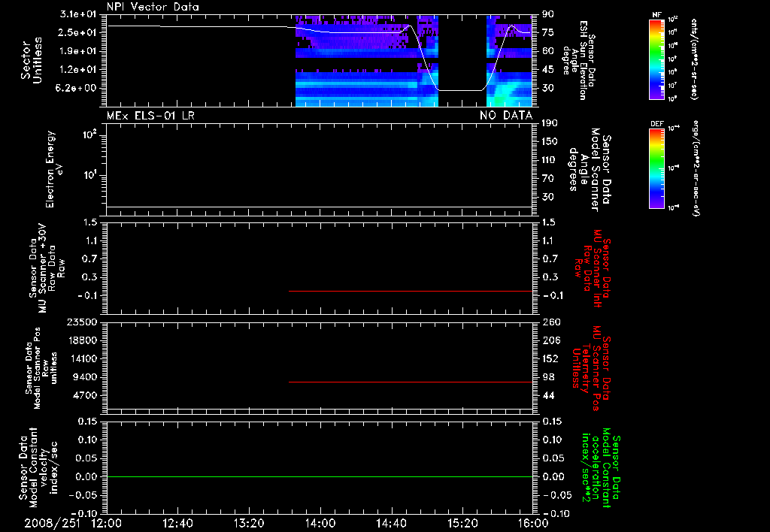Click the 60 degree sun elevation tick label
This screenshot has height=532, width=770.
point(547,51)
